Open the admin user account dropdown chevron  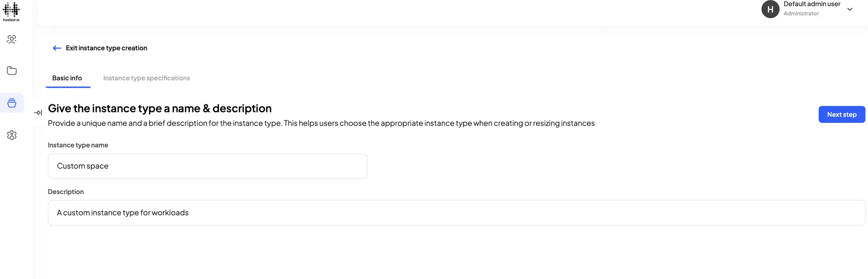pos(850,9)
